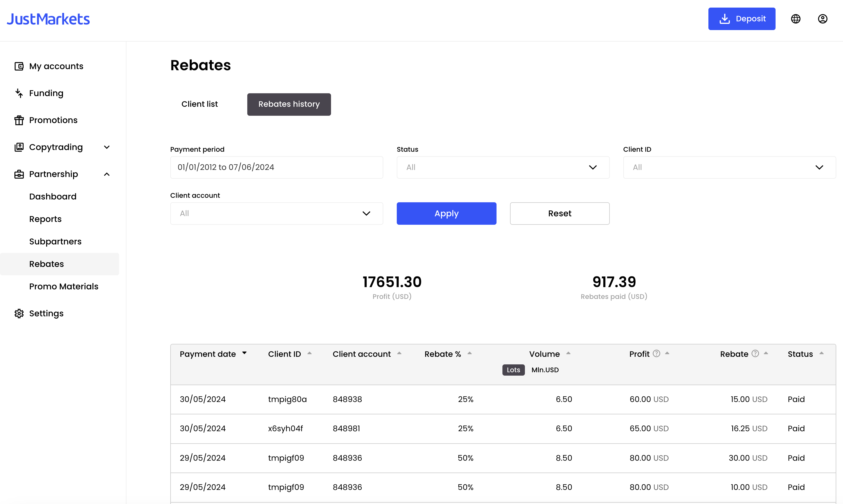The height and width of the screenshot is (504, 843).
Task: Switch volume units to Mln.USD
Action: coord(545,370)
